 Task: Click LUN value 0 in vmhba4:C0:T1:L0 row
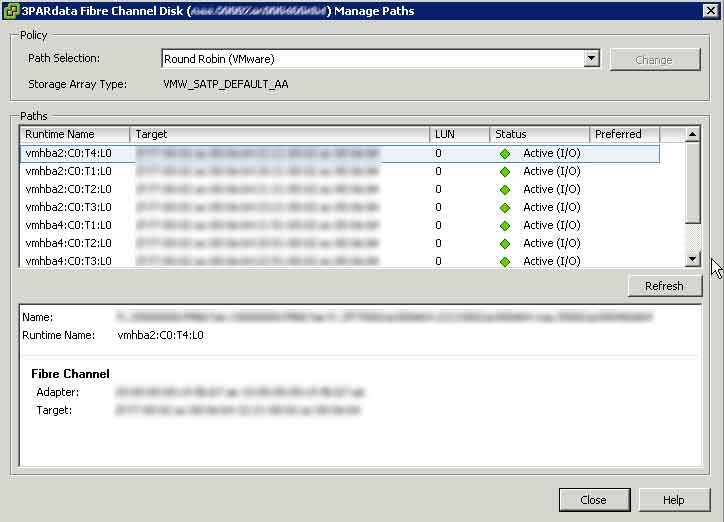pos(438,225)
